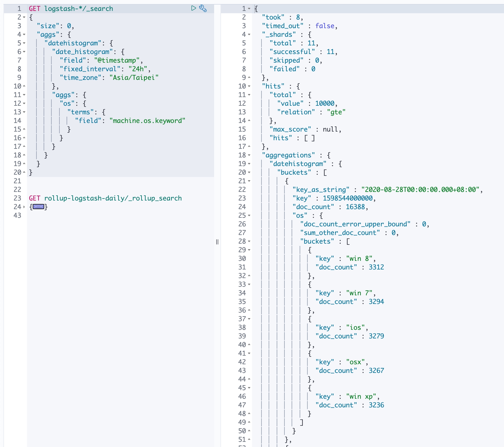Fold the response "datehistogram" object at line 19
Viewport: 504px width, 447px height.
tap(249, 164)
